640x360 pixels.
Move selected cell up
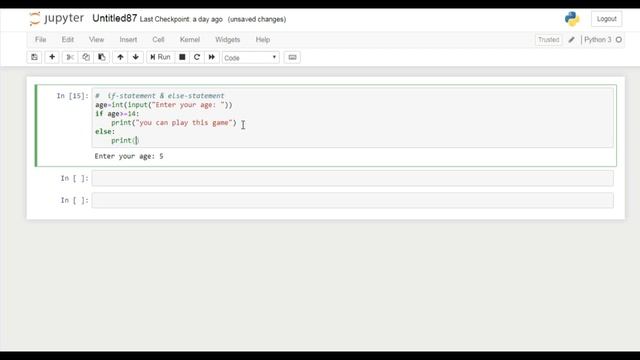(x=120, y=57)
